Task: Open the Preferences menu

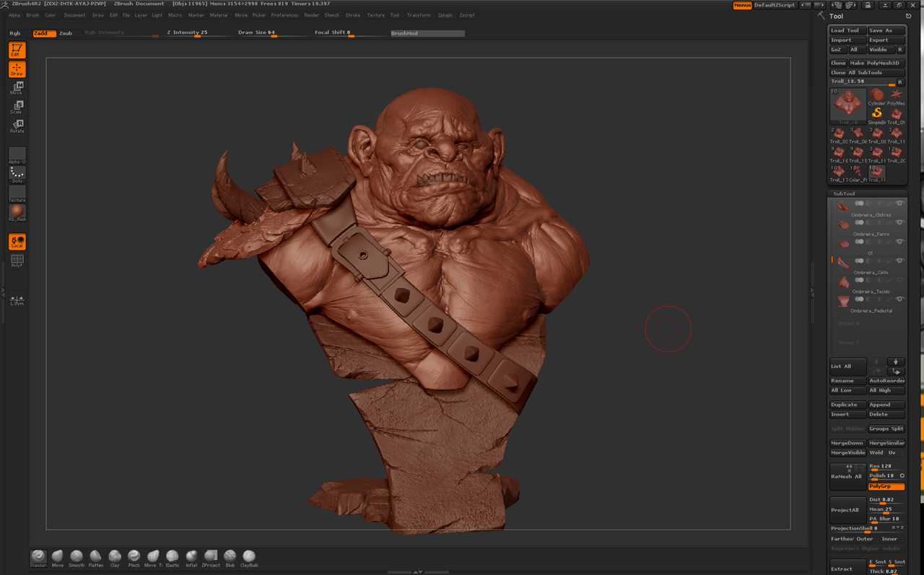Action: click(284, 15)
